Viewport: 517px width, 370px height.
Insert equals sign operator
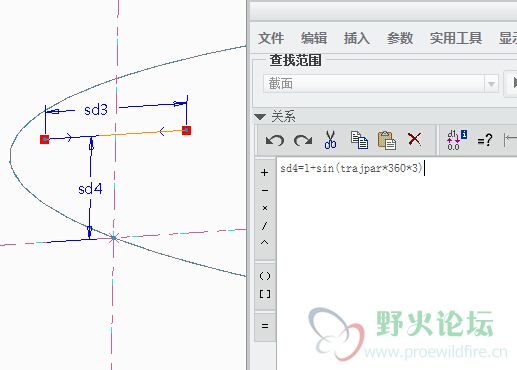pos(265,326)
